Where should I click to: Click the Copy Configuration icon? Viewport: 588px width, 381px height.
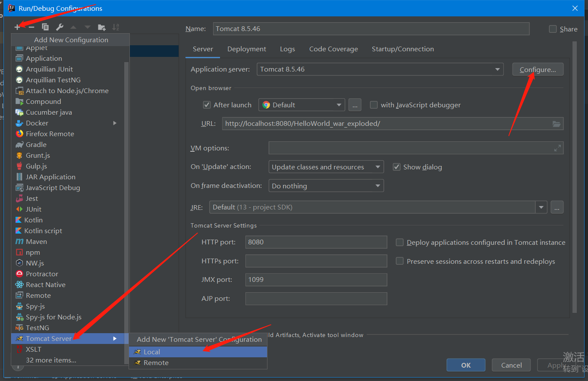tap(45, 27)
